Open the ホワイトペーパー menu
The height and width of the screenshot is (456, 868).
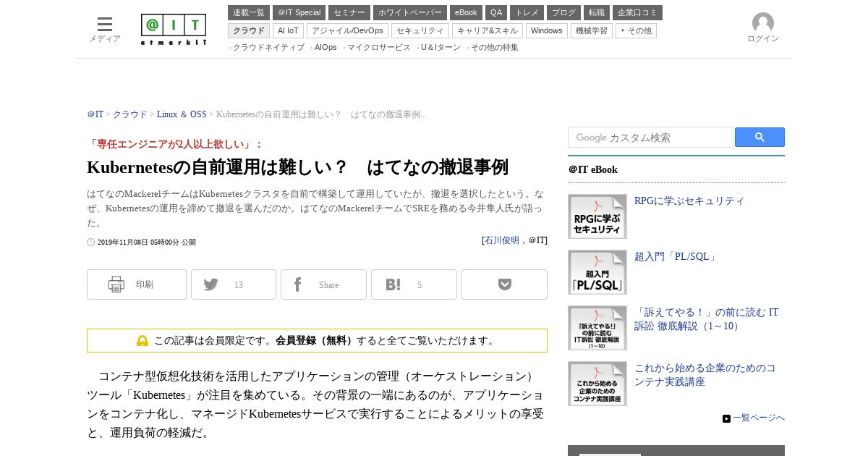point(410,13)
